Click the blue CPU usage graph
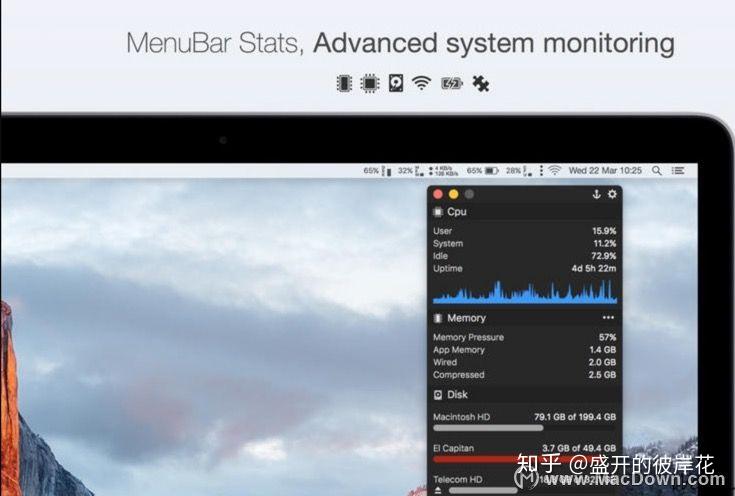This screenshot has height=496, width=735. coord(525,292)
